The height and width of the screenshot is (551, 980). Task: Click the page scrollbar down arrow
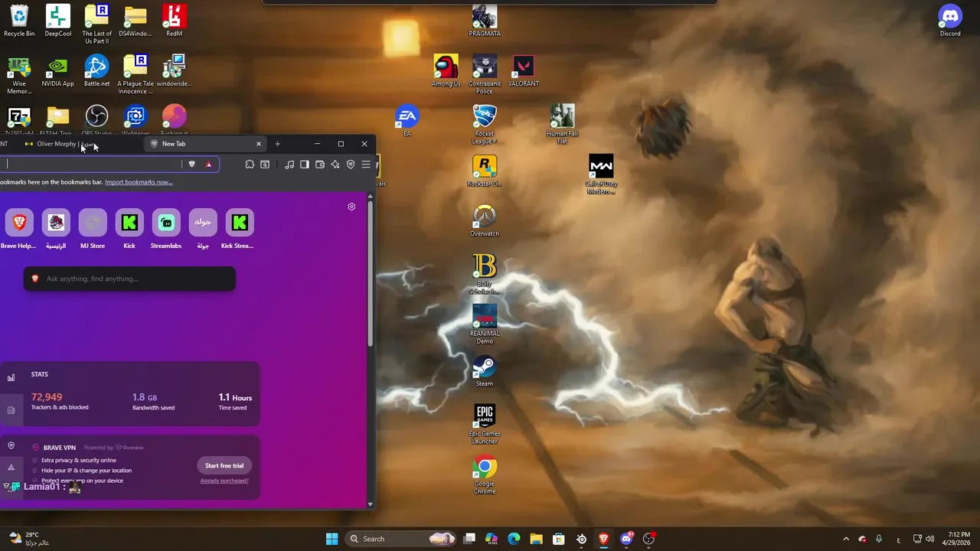[x=371, y=504]
